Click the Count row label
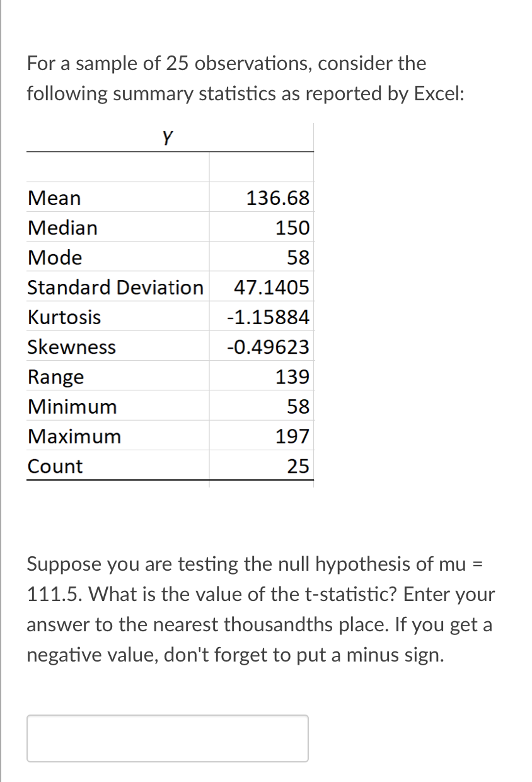532x782 pixels. pos(54,465)
